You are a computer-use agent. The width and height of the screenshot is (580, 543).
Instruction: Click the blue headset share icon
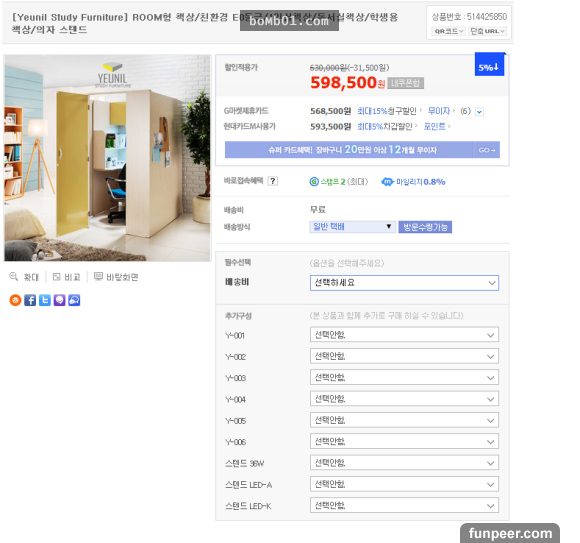point(74,300)
